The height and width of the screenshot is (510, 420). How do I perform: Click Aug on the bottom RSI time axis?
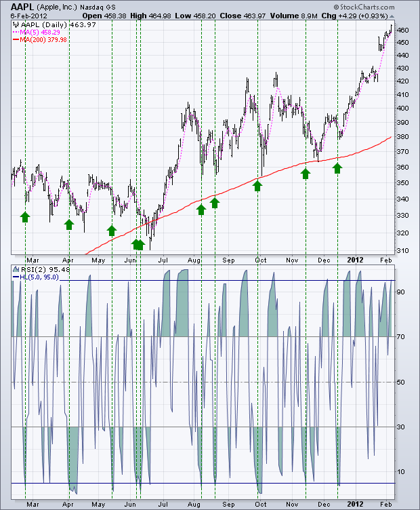click(x=194, y=505)
